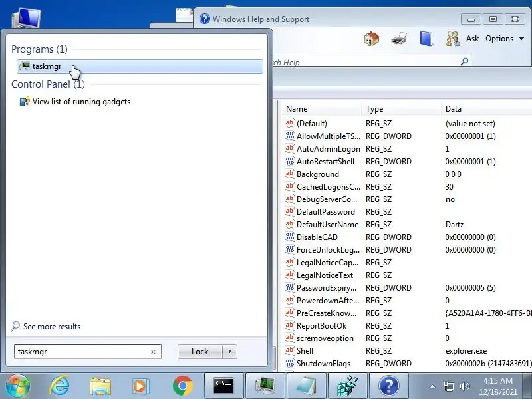Open Browse Help book icon

pyautogui.click(x=426, y=39)
